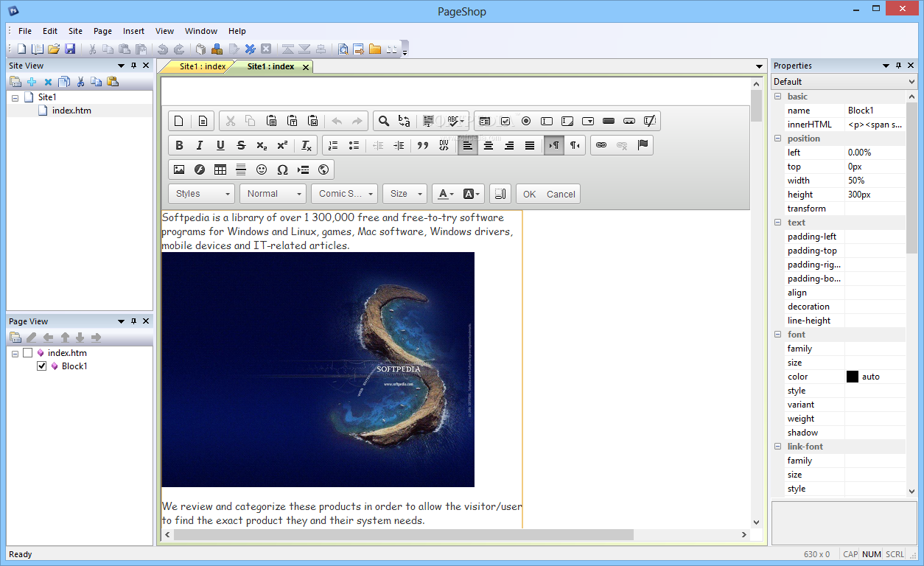Insert an image in the editor
This screenshot has height=566, width=924.
click(x=179, y=170)
